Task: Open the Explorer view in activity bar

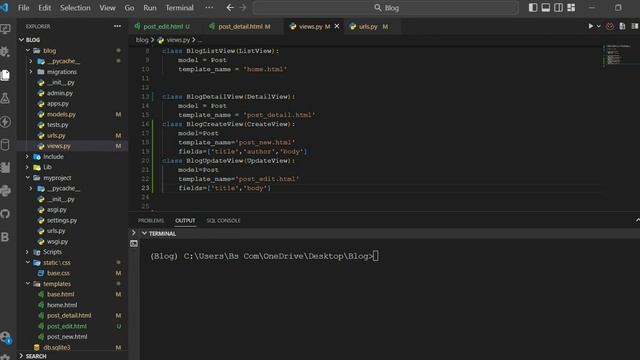Action: (5, 75)
